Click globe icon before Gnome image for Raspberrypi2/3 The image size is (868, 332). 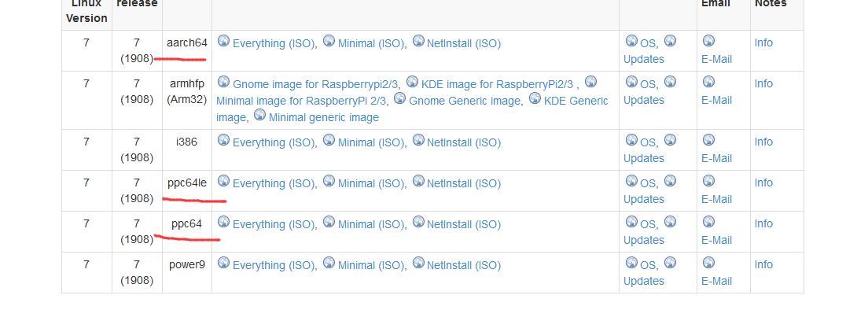pos(223,82)
